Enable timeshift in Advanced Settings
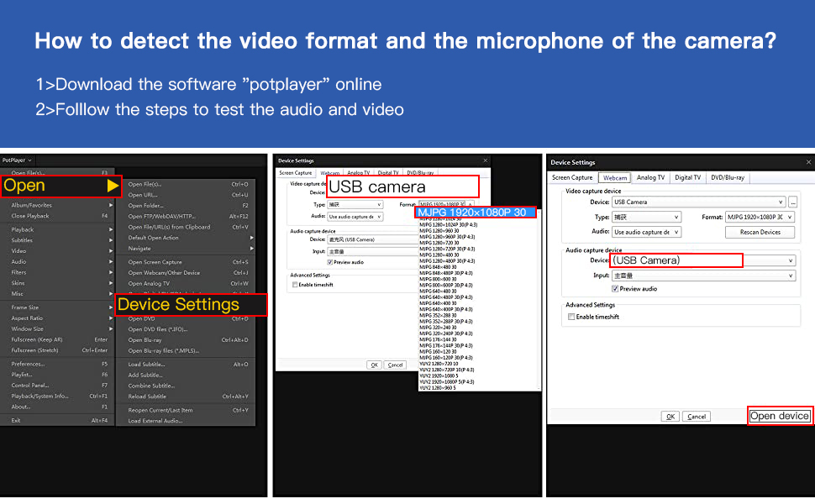Image resolution: width=815 pixels, height=504 pixels. click(x=571, y=316)
